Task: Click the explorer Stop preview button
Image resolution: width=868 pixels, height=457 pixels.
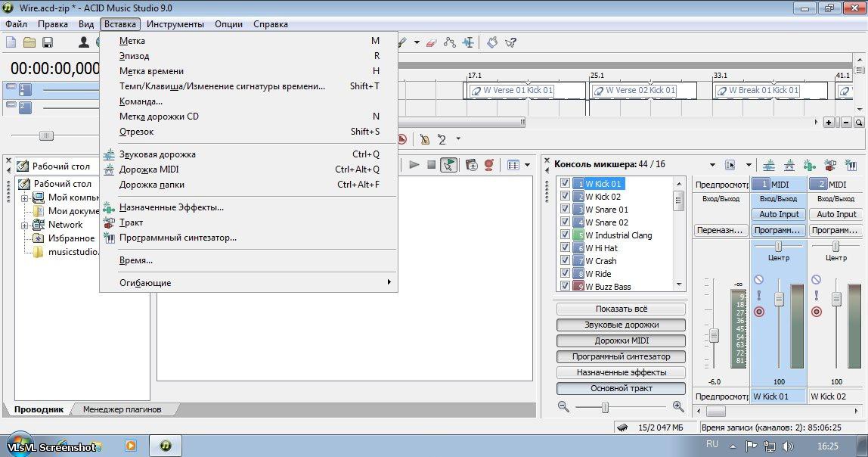Action: [x=431, y=164]
